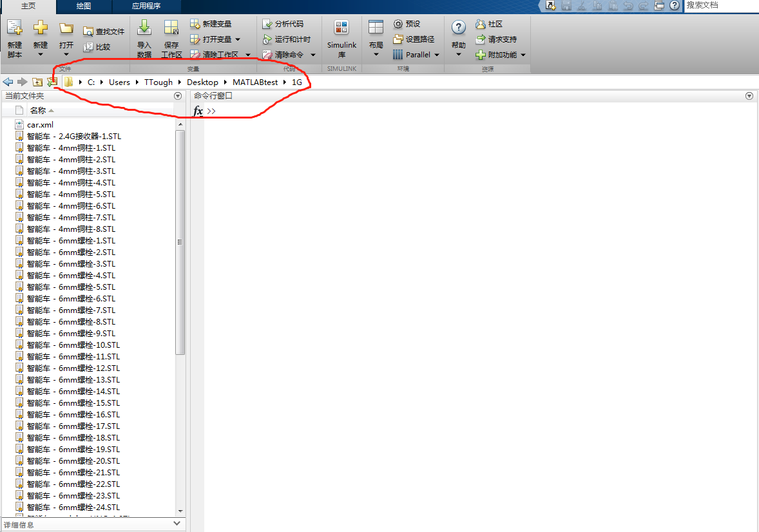Click 分析代码 analyze code icon
The image size is (759, 532).
point(267,24)
